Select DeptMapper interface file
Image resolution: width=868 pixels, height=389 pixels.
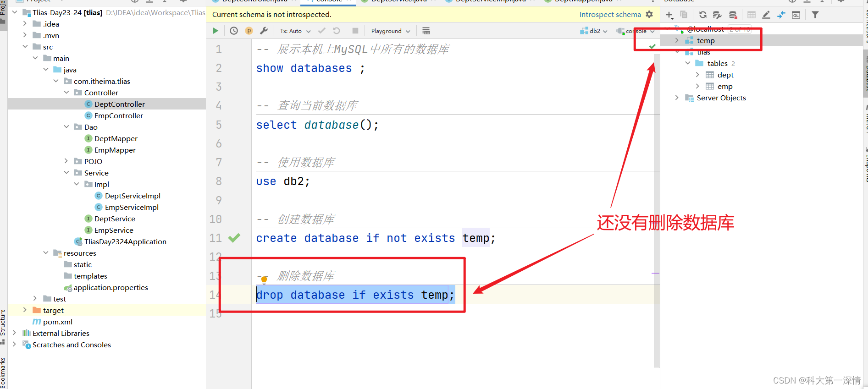(116, 138)
